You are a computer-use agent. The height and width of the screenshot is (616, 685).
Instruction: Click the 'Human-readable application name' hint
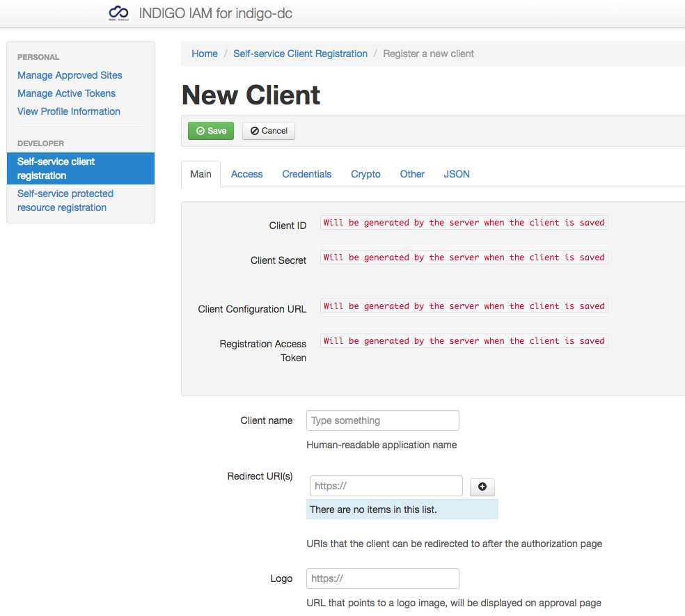[381, 445]
